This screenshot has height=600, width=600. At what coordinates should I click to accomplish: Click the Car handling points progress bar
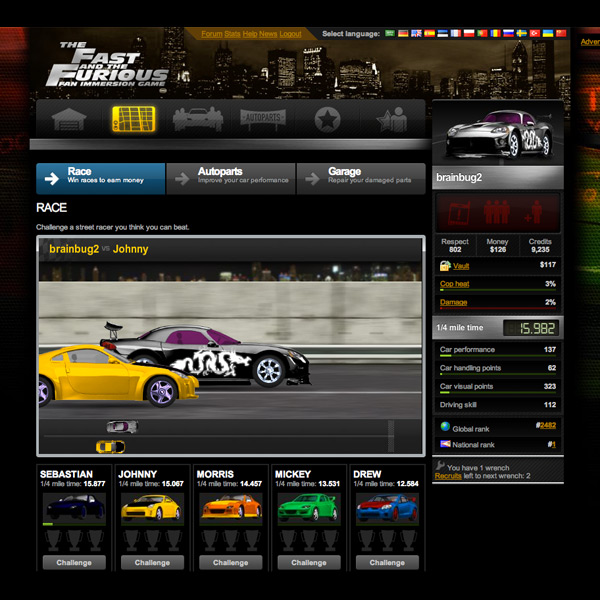click(x=498, y=374)
